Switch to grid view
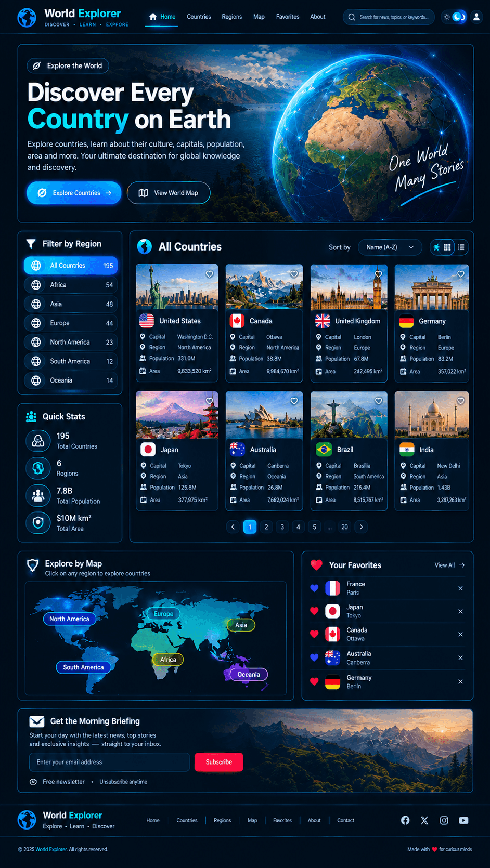 447,247
